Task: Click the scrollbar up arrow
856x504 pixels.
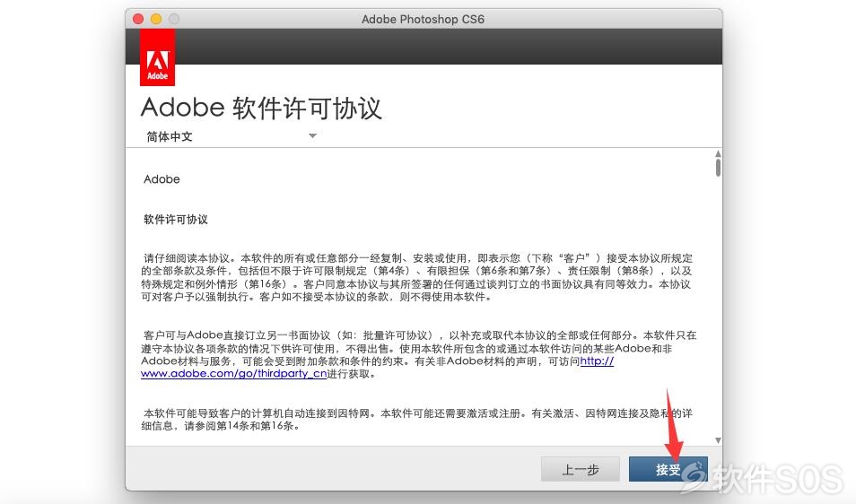Action: (718, 154)
